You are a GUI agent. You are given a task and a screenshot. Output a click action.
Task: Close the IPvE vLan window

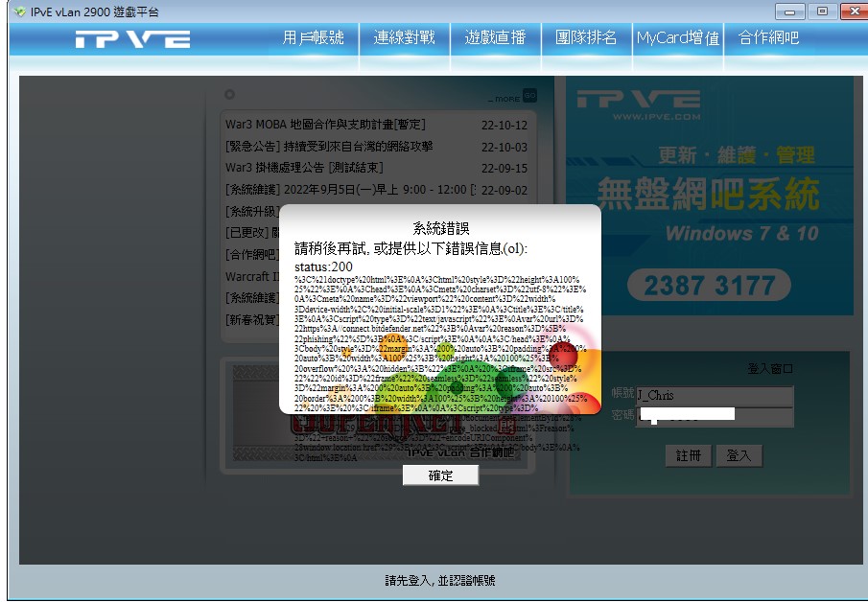(x=855, y=12)
